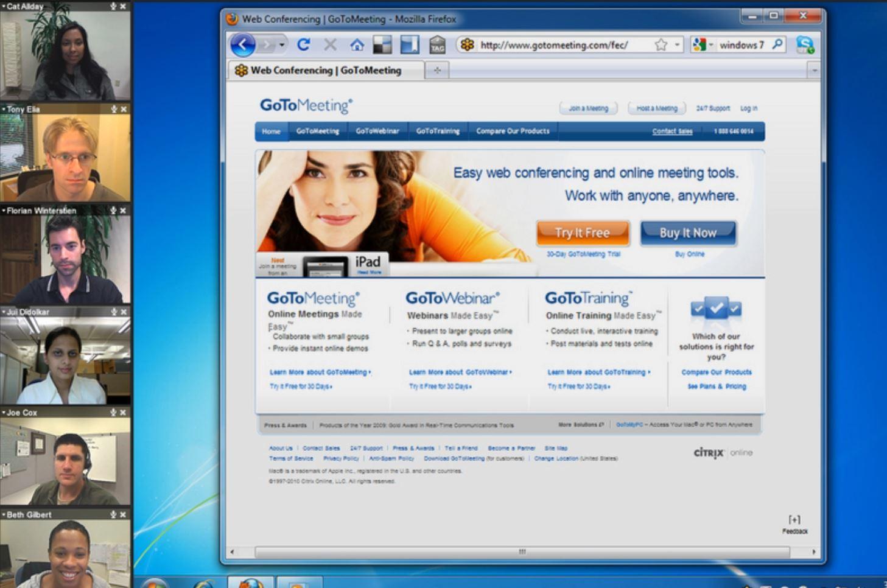Click the Host a Meeting button
887x588 pixels.
click(x=657, y=108)
